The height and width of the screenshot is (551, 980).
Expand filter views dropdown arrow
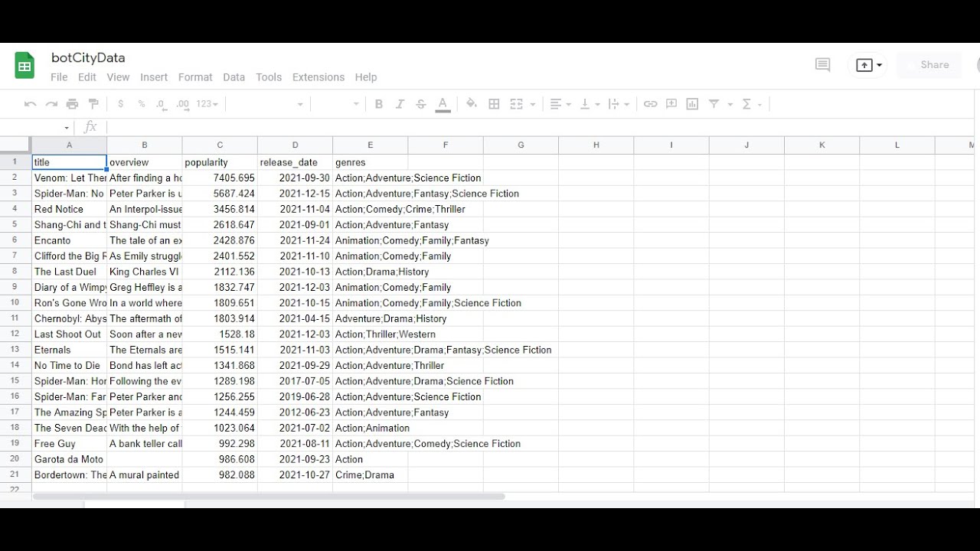(x=730, y=105)
